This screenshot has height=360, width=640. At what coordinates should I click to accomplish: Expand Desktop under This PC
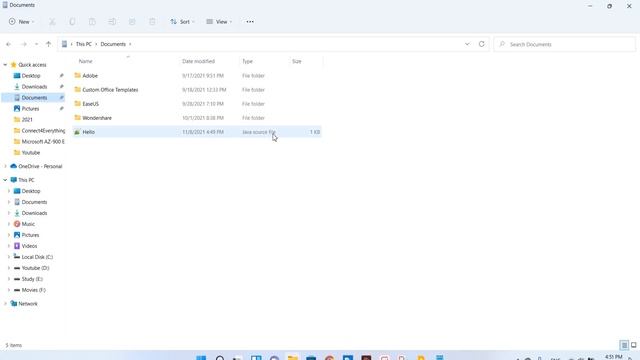tap(9, 191)
